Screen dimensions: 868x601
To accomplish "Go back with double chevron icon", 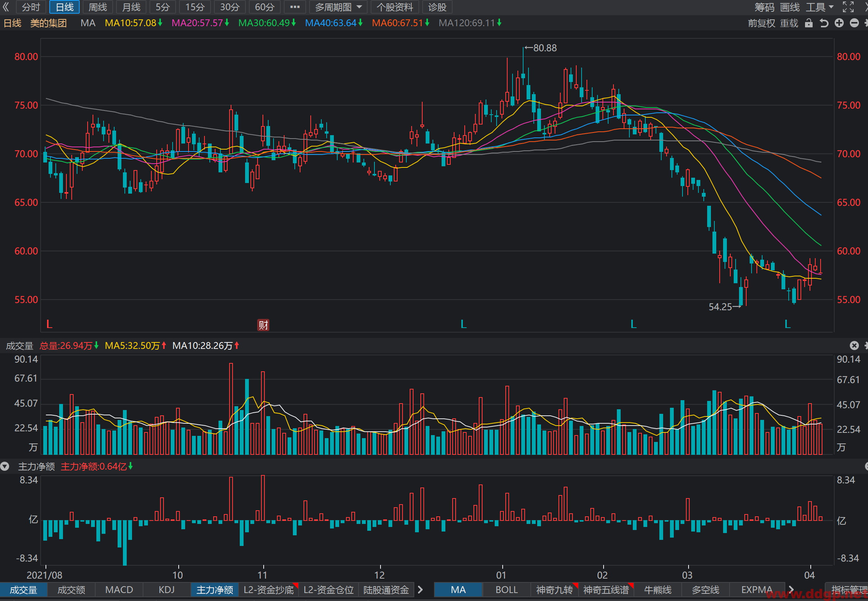I will coord(6,7).
